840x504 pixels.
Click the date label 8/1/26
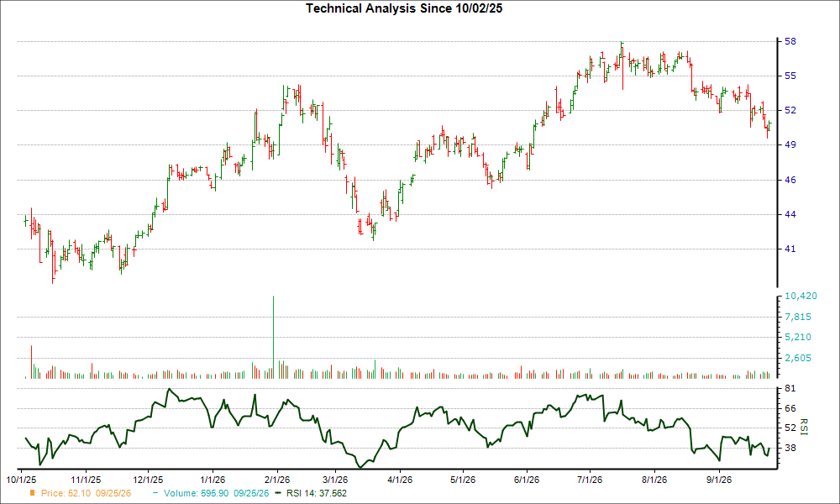click(654, 480)
